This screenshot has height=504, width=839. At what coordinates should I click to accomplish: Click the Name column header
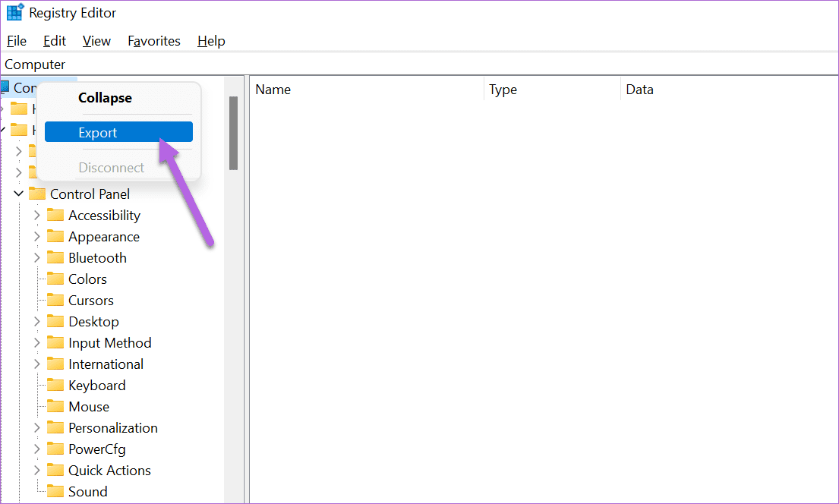coord(367,90)
